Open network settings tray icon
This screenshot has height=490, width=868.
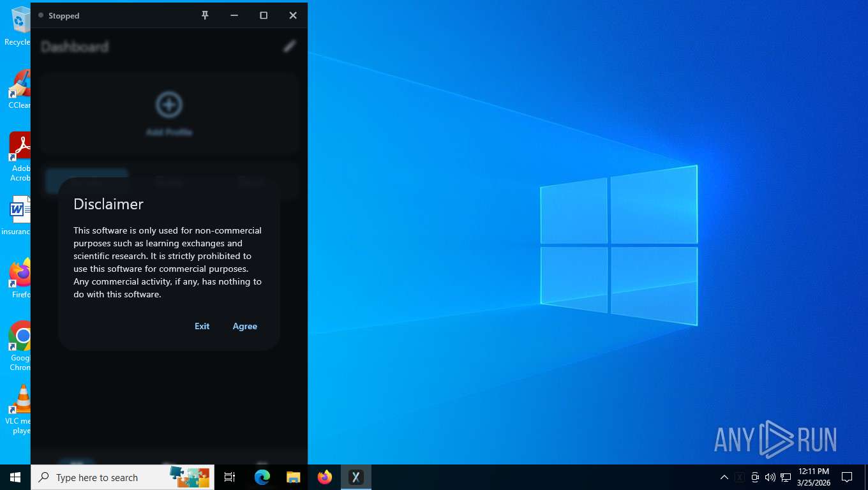point(786,477)
